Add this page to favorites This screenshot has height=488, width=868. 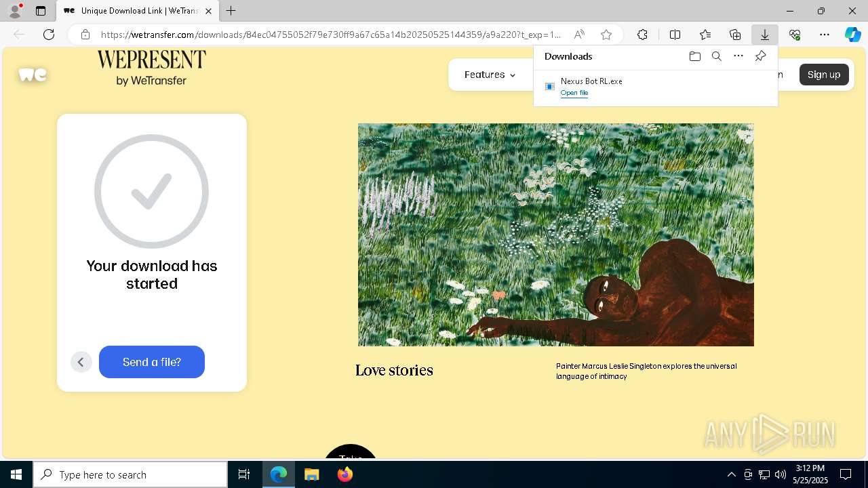pyautogui.click(x=606, y=35)
